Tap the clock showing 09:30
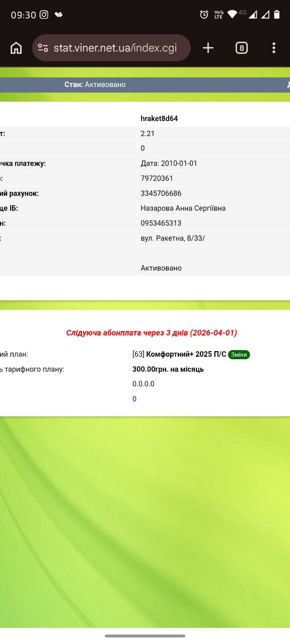This screenshot has height=644, width=290. [x=24, y=15]
